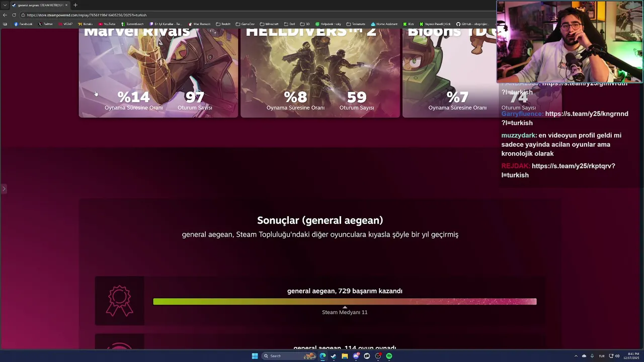Open the YouTube bookmark
The width and height of the screenshot is (644, 362).
point(107,24)
